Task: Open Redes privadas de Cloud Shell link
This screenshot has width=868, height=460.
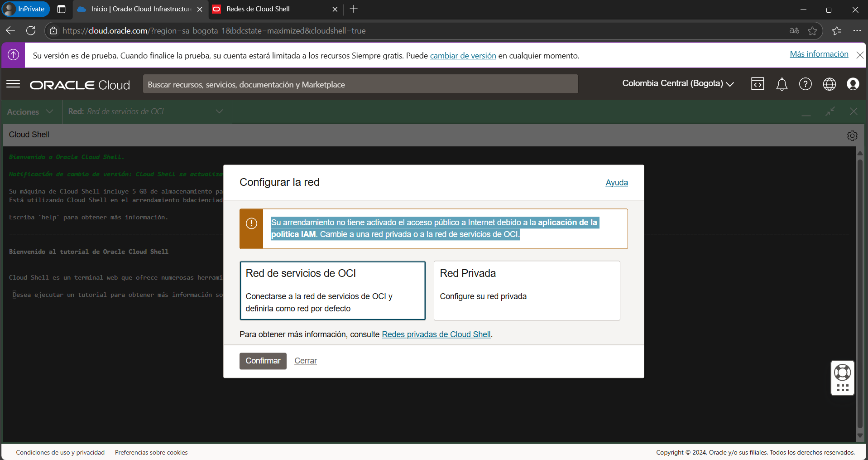Action: coord(436,334)
